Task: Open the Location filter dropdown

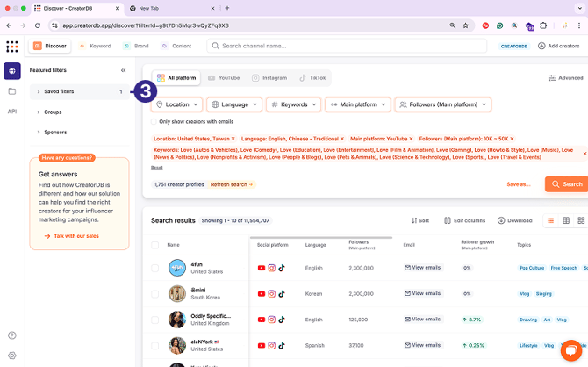Action: (x=177, y=104)
